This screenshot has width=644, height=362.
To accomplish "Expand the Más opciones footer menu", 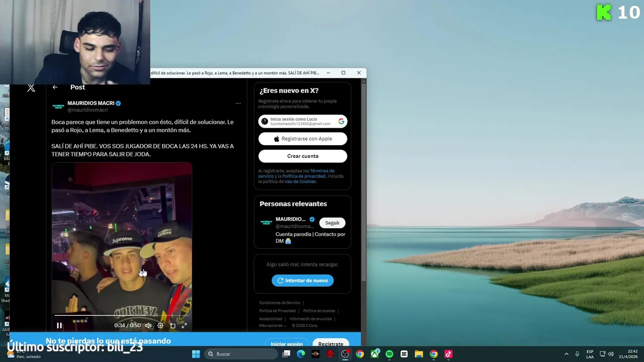I will pos(272,326).
